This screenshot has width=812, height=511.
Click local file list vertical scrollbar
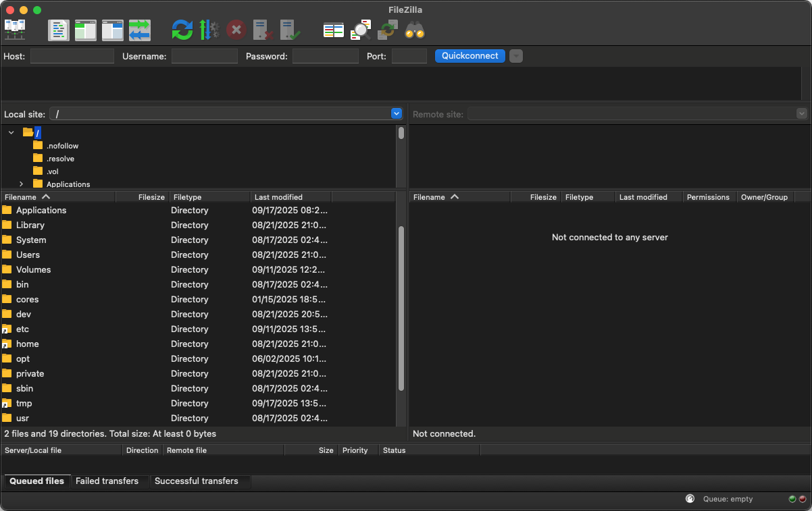(401, 308)
